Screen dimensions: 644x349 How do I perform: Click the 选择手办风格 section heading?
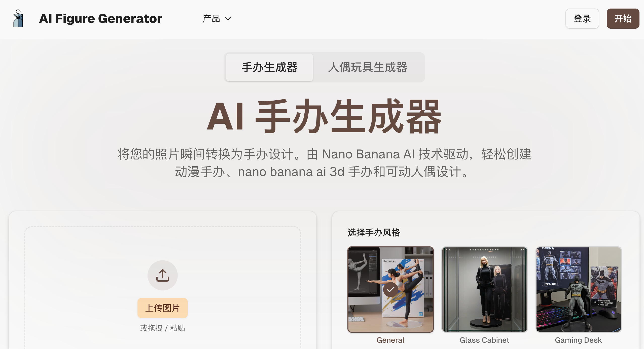(374, 233)
